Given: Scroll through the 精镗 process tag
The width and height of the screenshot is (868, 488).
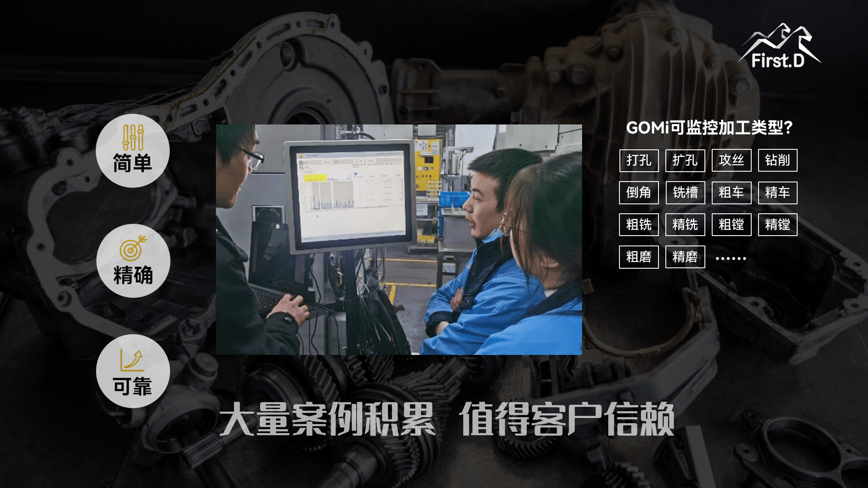Looking at the screenshot, I should point(777,224).
